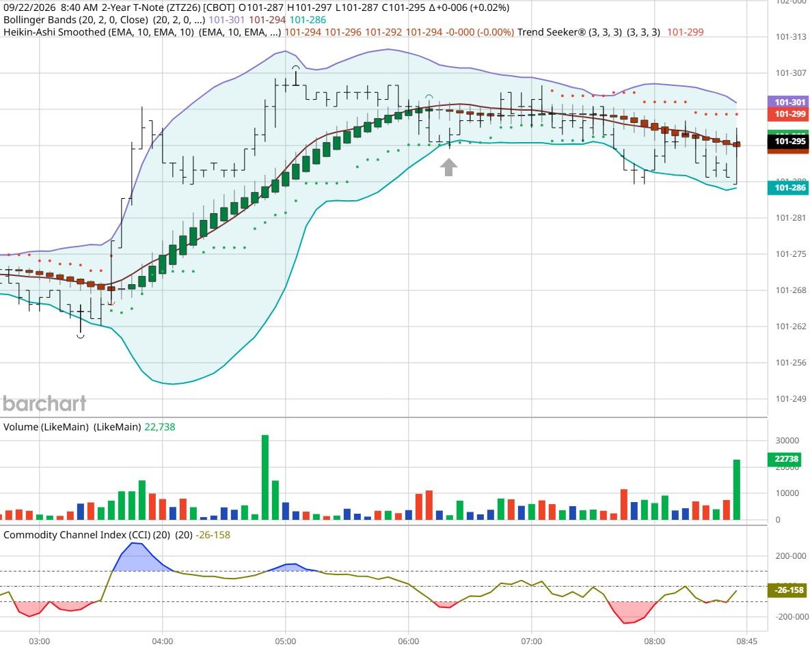Click the Bollinger Bands (20, 2, 0, Close) indicator label

76,20
